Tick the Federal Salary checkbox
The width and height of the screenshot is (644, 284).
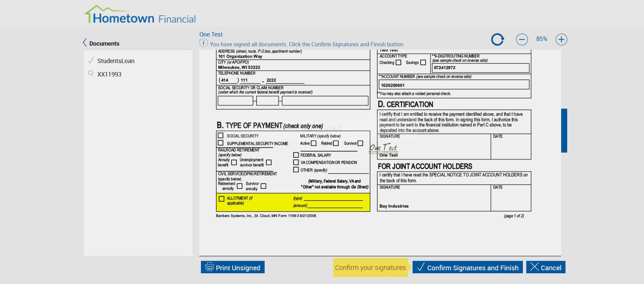tap(296, 155)
